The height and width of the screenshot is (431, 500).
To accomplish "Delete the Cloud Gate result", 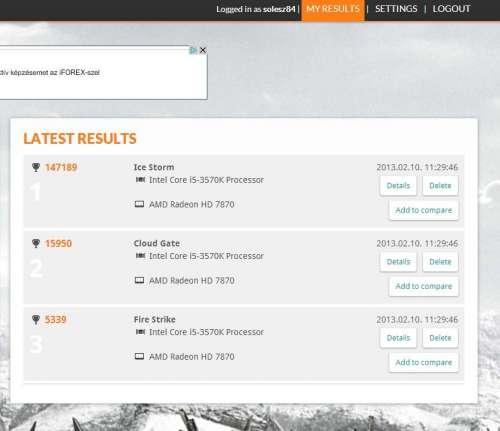I will [440, 262].
